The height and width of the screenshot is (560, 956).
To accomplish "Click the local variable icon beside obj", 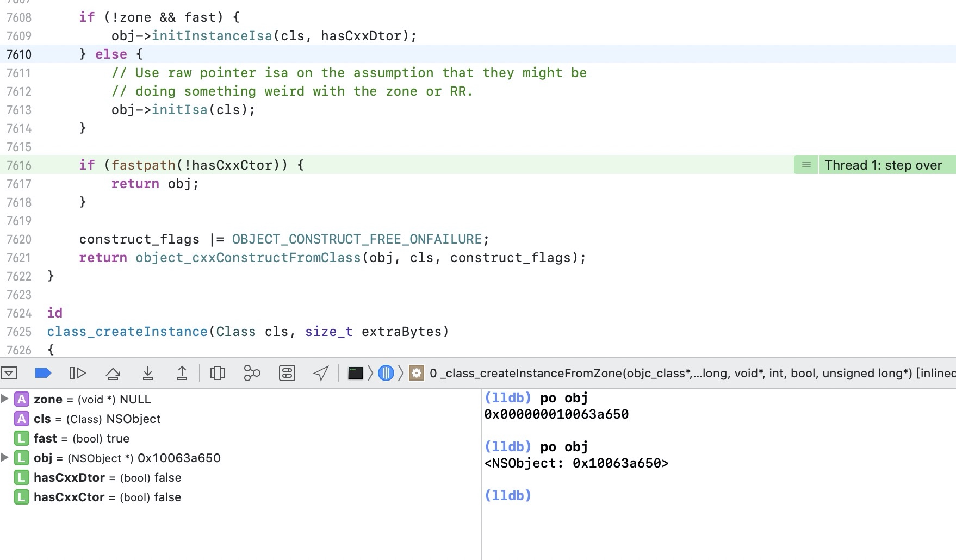I will click(x=21, y=458).
